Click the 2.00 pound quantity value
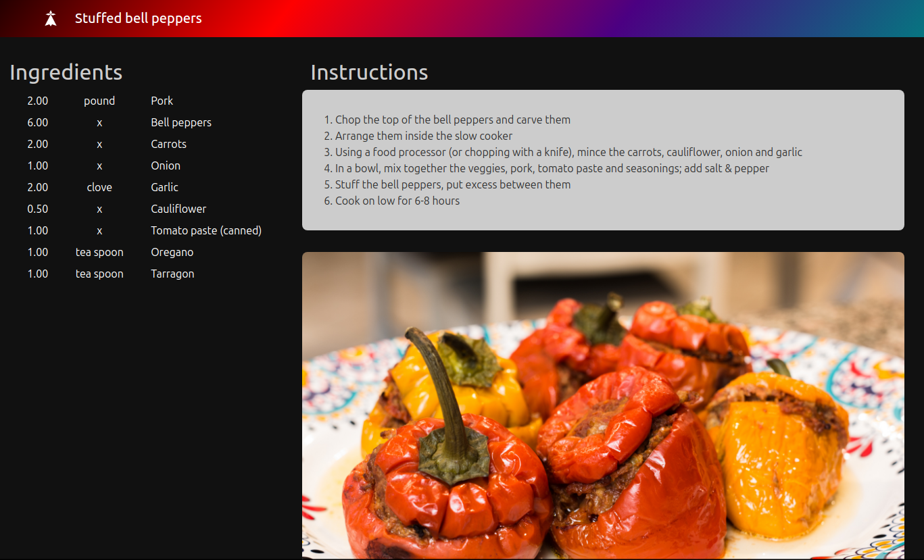The width and height of the screenshot is (924, 560). click(38, 101)
